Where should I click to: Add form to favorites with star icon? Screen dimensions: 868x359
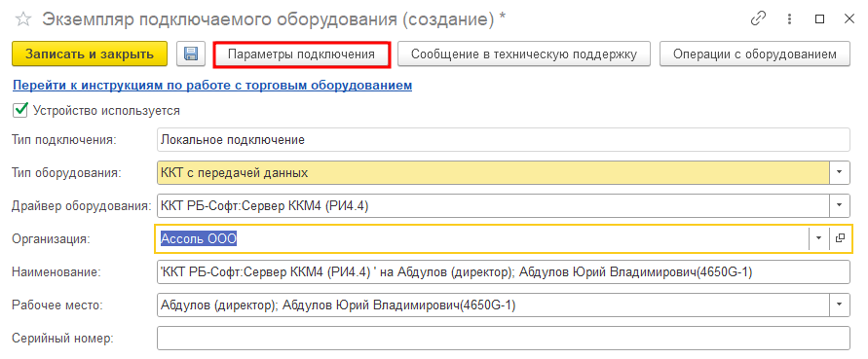click(23, 19)
